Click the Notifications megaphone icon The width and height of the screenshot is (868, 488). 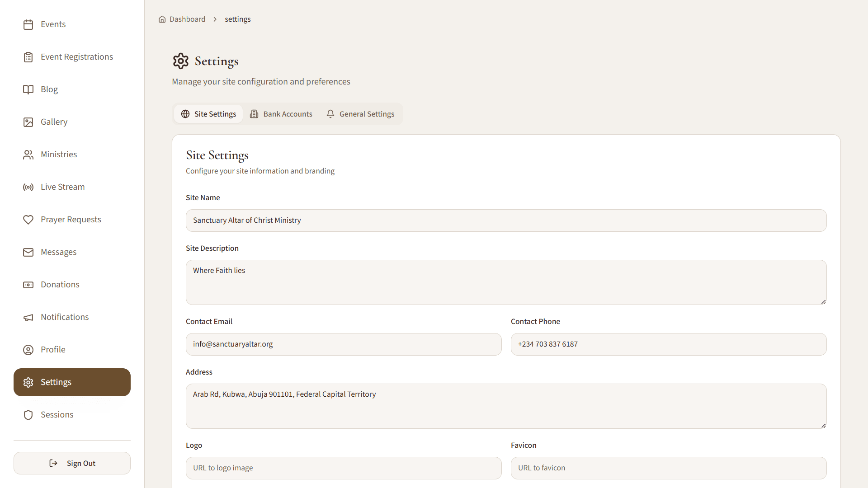click(28, 317)
